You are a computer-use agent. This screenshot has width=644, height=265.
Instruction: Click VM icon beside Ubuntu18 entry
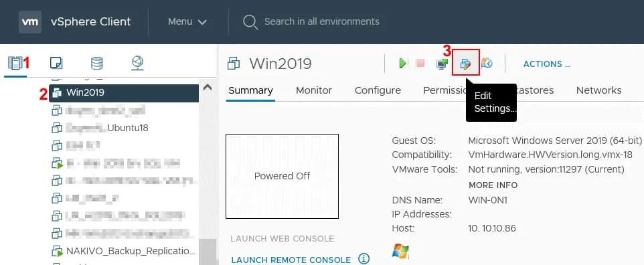57,128
